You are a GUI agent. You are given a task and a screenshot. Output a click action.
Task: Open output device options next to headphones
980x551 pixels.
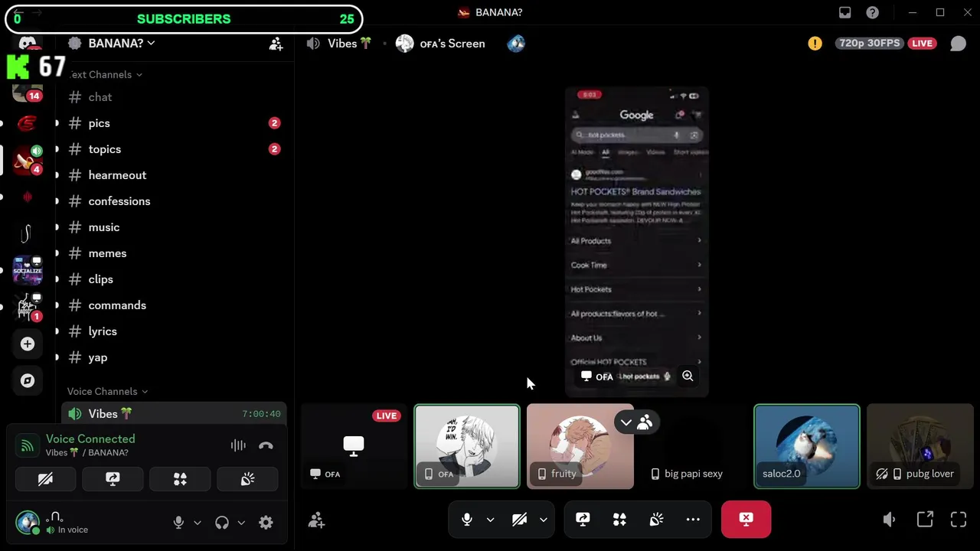point(240,523)
